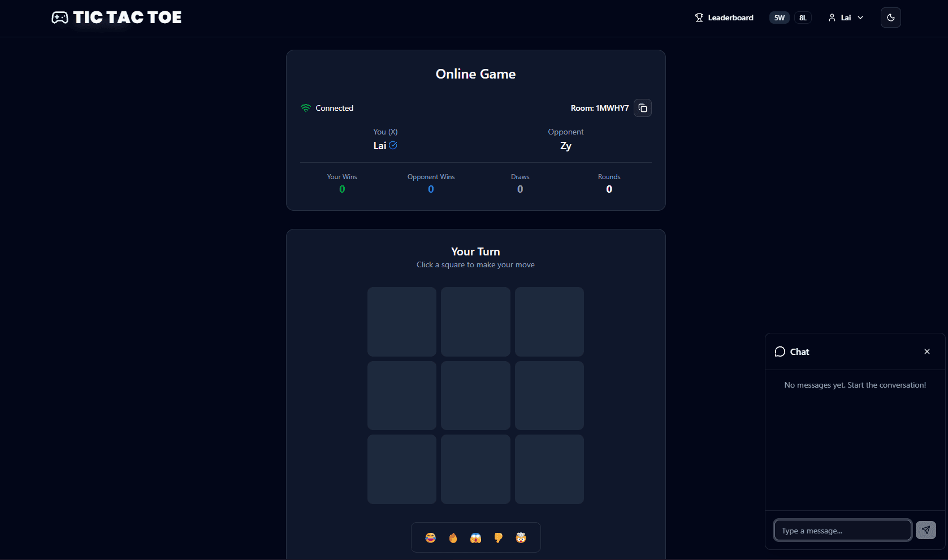Send the fire emoji reaction
Viewport: 948px width, 560px height.
[453, 537]
